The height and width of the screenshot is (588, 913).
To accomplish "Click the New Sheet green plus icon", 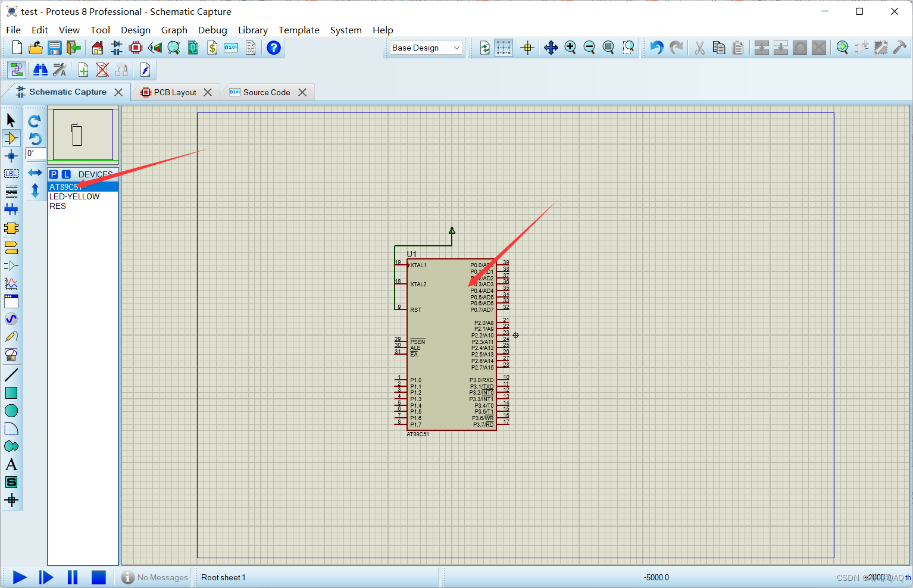I will pos(83,70).
